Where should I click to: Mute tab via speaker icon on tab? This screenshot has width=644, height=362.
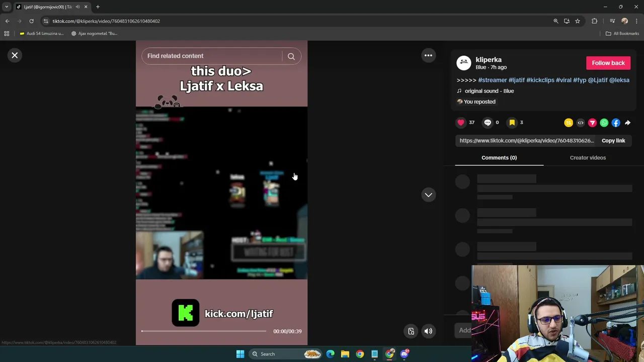pos(77,7)
